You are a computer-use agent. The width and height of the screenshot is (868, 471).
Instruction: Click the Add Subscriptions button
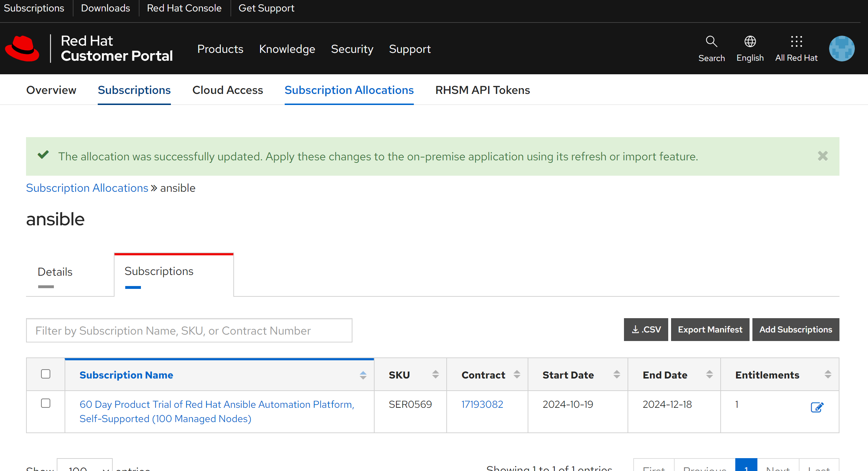pyautogui.click(x=795, y=329)
